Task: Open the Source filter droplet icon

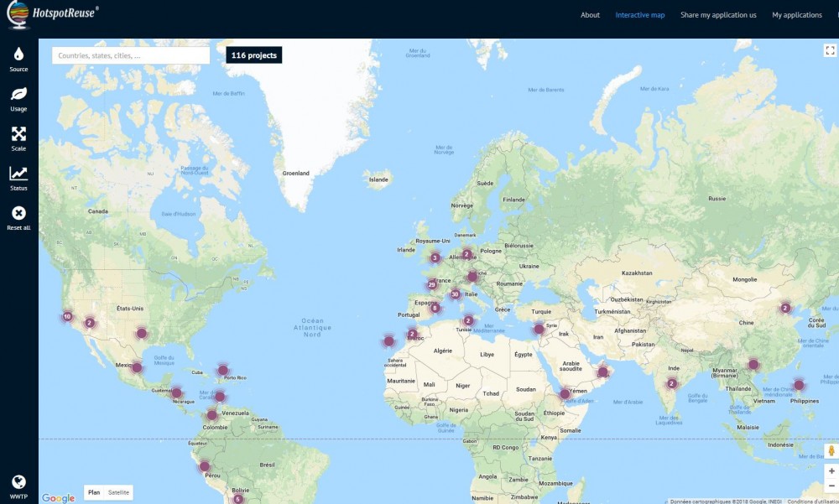Action: click(x=18, y=55)
